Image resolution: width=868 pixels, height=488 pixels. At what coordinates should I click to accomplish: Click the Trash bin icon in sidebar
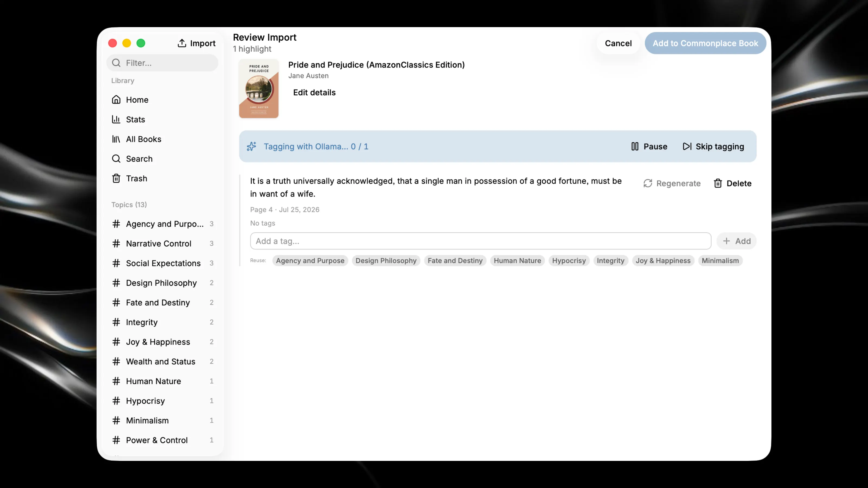pos(116,178)
